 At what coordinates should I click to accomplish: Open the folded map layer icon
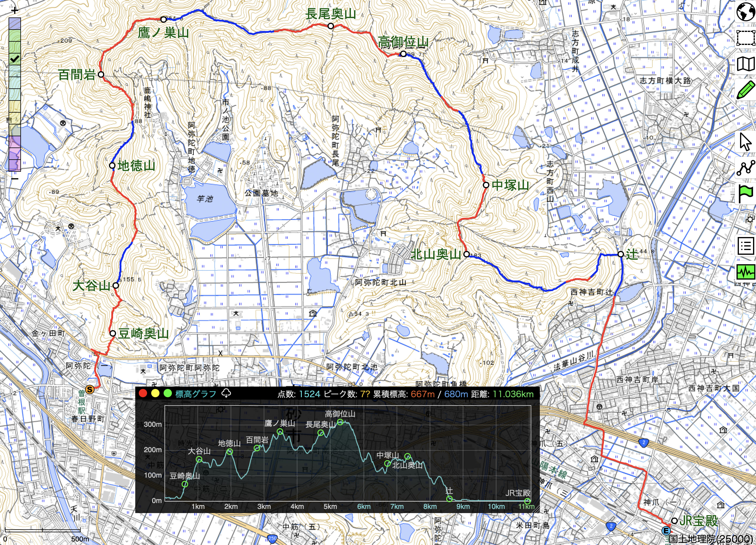pyautogui.click(x=745, y=64)
